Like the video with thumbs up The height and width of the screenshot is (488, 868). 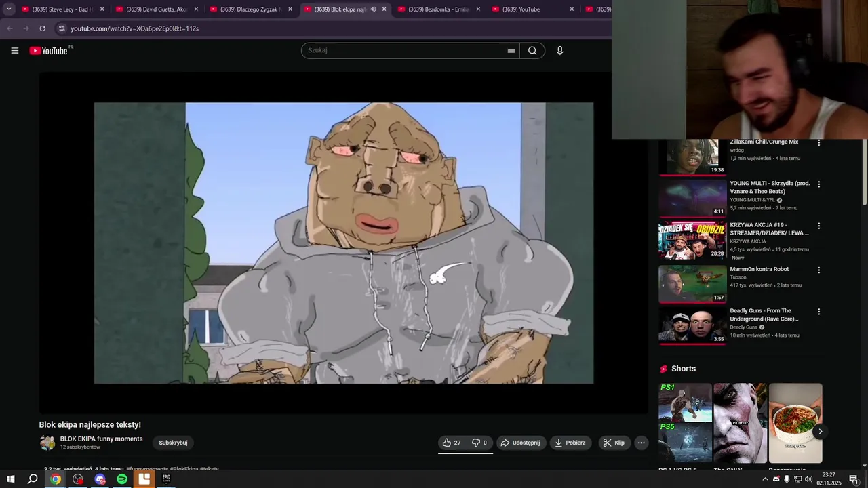point(452,443)
